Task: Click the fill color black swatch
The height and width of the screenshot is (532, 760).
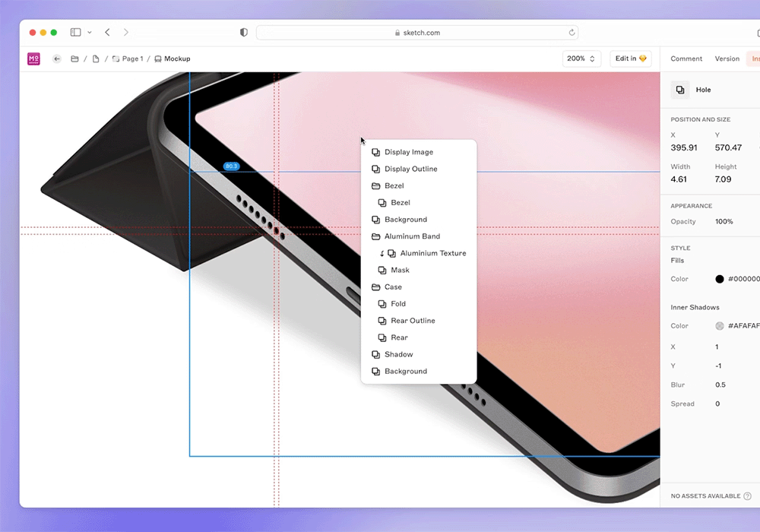Action: pyautogui.click(x=719, y=279)
